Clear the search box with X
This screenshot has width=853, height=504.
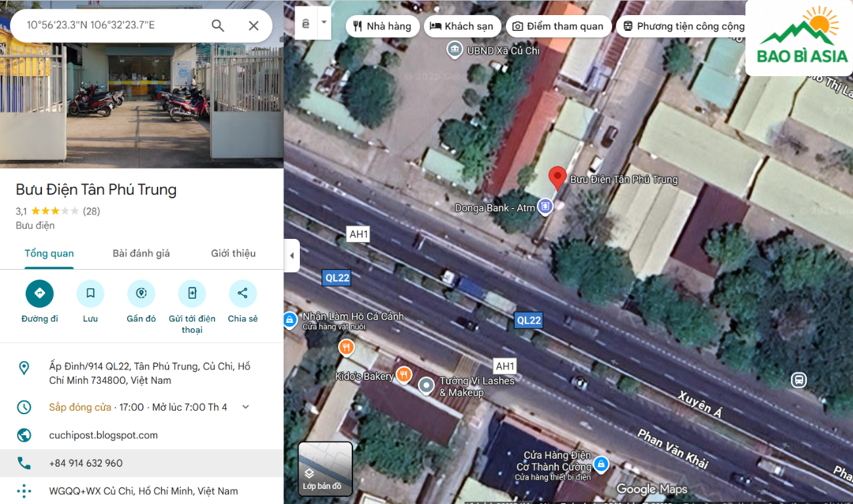click(x=253, y=26)
